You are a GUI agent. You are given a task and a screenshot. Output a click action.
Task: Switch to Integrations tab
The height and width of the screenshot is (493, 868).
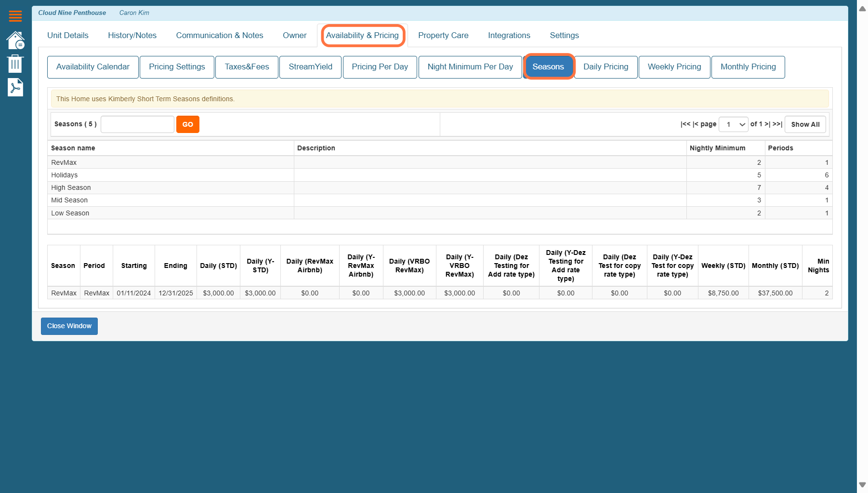click(x=509, y=35)
